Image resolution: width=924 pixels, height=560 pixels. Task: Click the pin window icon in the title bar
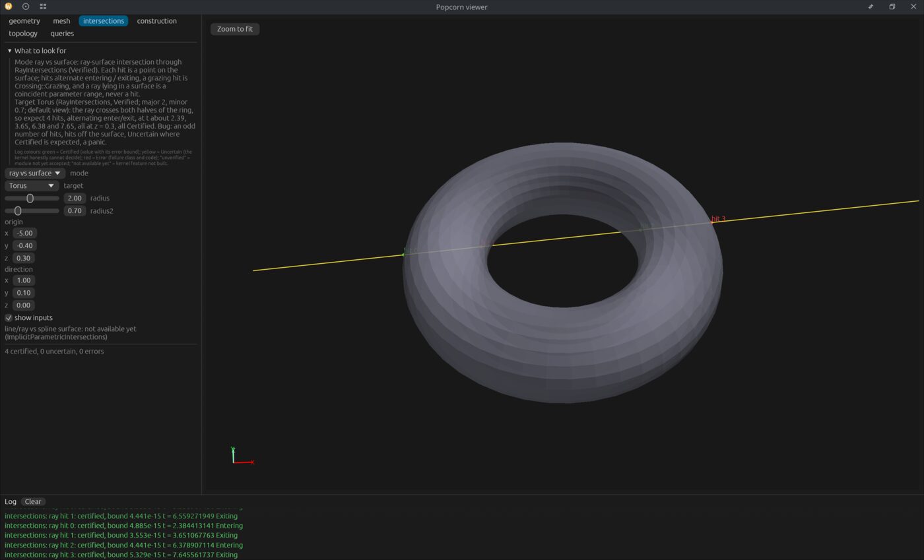pyautogui.click(x=871, y=7)
